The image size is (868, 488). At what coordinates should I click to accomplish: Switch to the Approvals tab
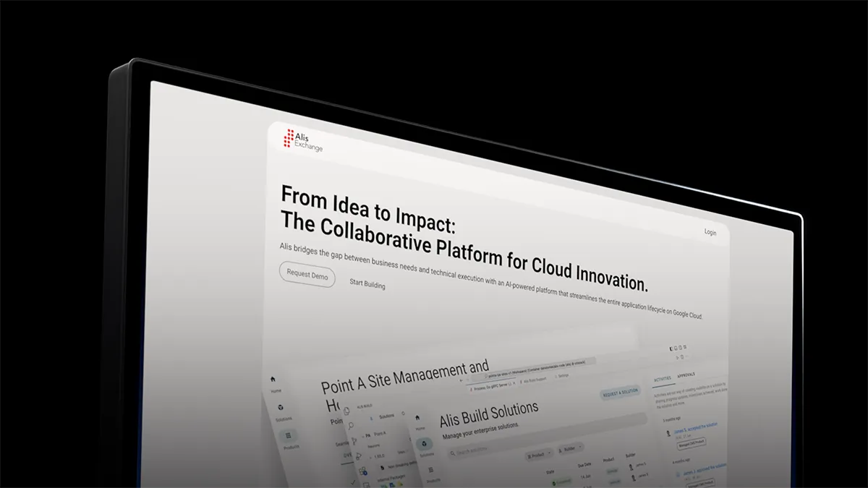(x=685, y=376)
